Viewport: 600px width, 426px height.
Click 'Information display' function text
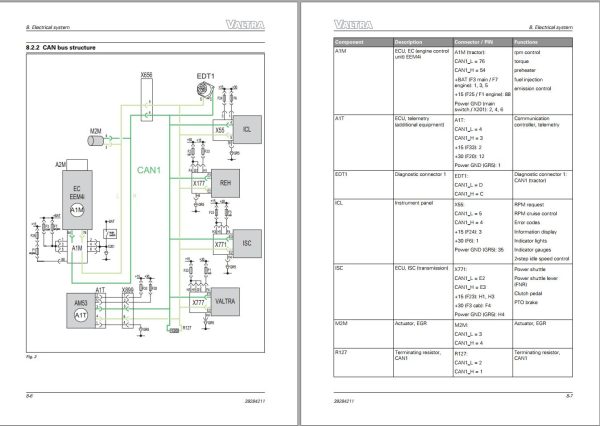[536, 232]
